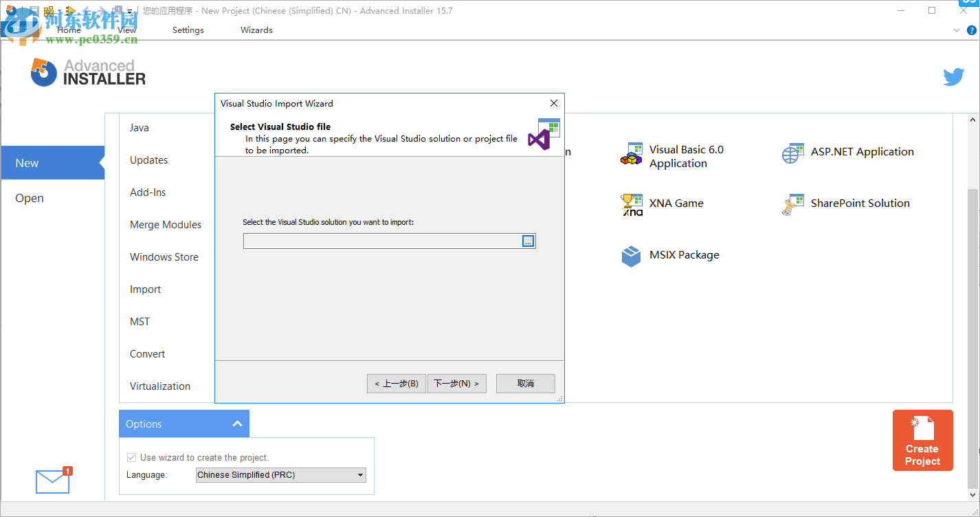Click the Advanced Installer logo

point(88,72)
